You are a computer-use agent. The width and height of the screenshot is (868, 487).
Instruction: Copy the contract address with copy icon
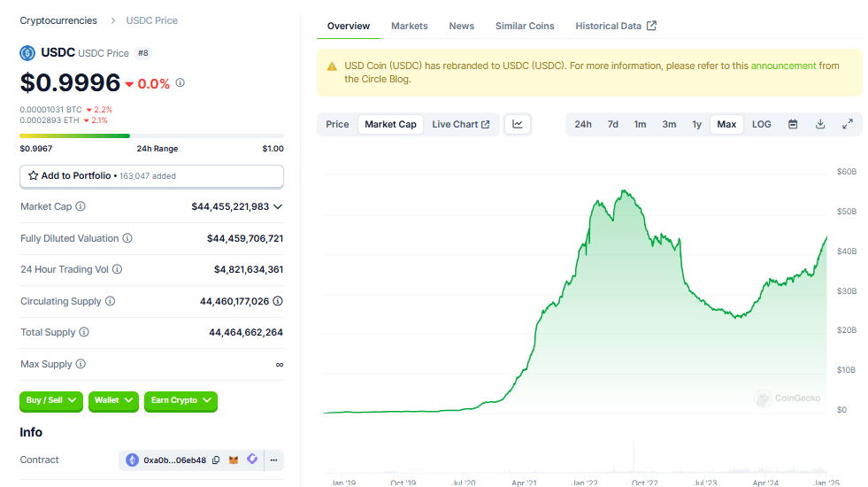(216, 460)
